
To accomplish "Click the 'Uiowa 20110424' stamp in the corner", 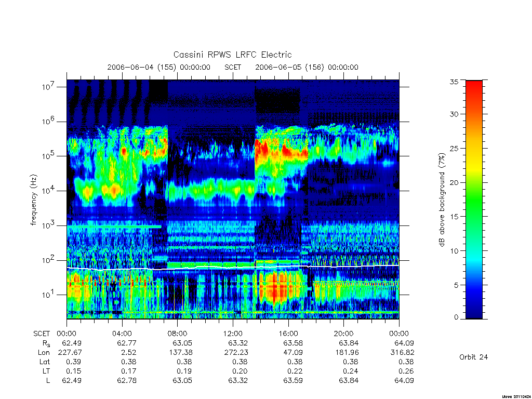I will pyautogui.click(x=516, y=396).
